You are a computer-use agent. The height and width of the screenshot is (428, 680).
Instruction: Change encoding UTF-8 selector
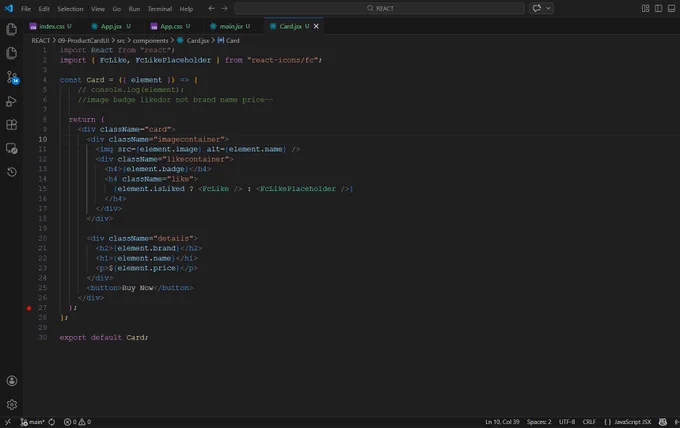[567, 421]
